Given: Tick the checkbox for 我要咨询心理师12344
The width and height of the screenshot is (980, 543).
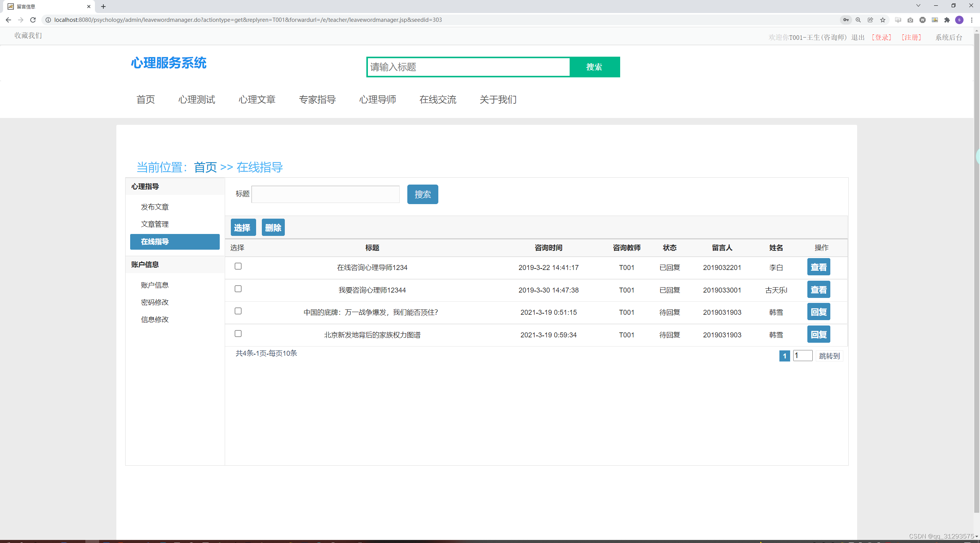Looking at the screenshot, I should click(238, 289).
